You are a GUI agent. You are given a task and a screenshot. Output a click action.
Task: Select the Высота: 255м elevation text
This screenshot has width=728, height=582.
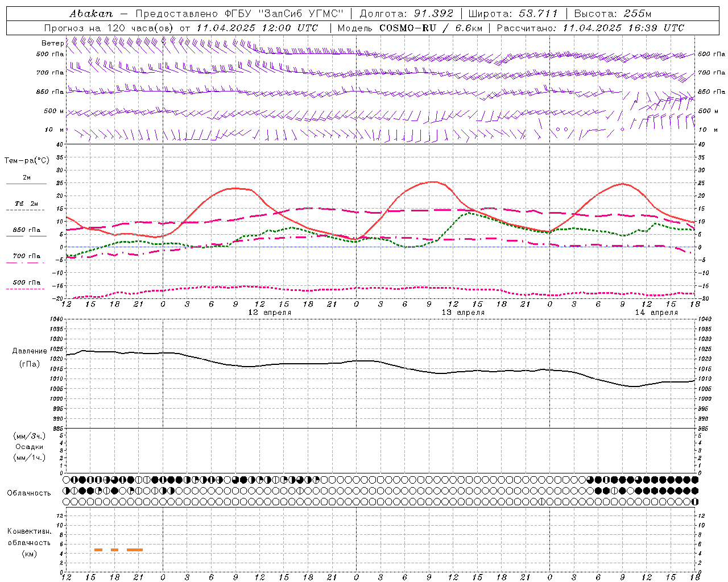[x=613, y=13]
